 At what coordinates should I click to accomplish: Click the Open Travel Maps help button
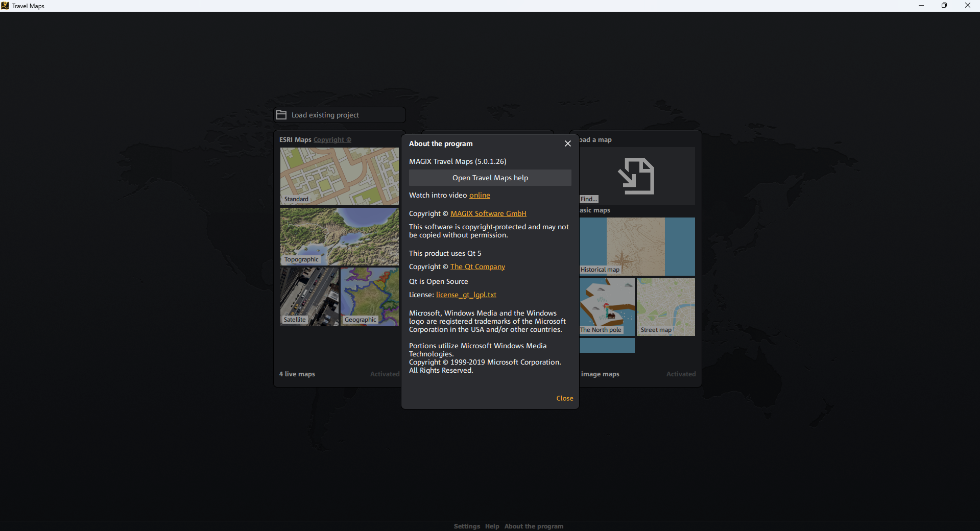pyautogui.click(x=490, y=178)
